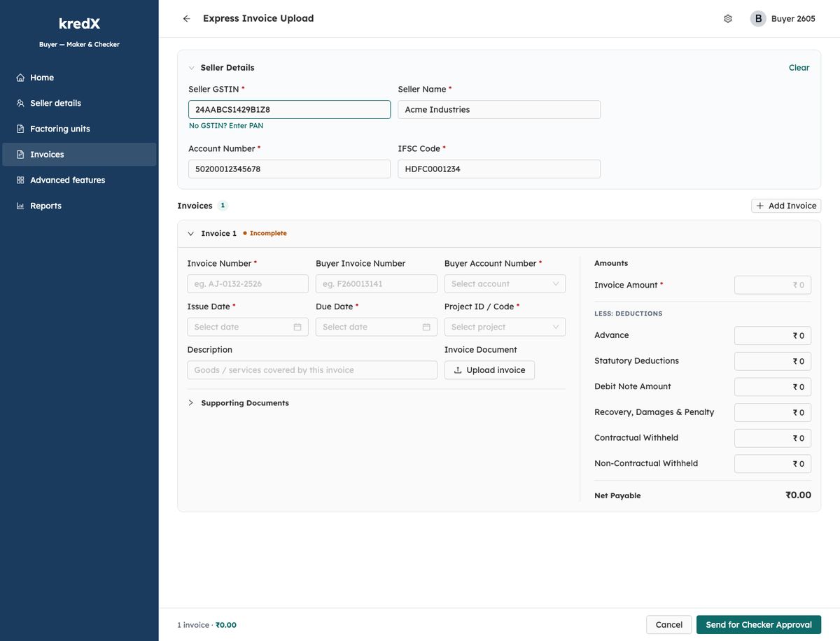840x641 pixels.
Task: Click the Advanced features sidebar icon
Action: pos(20,181)
